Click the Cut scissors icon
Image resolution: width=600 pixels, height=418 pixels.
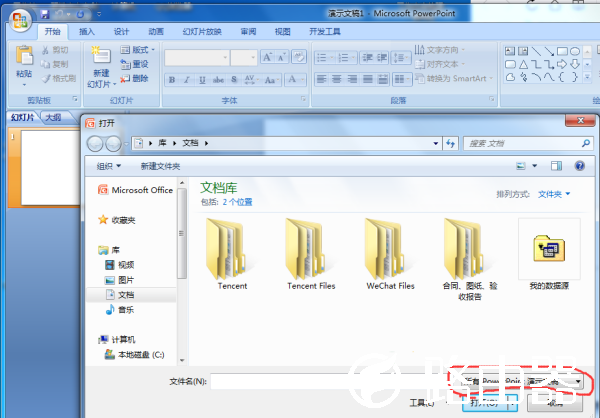[x=45, y=50]
